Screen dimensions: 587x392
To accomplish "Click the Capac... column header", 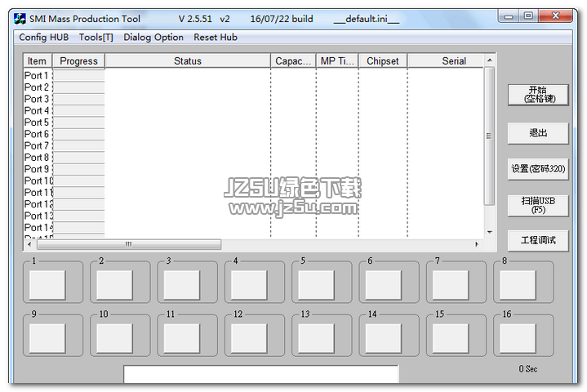I will pos(293,61).
